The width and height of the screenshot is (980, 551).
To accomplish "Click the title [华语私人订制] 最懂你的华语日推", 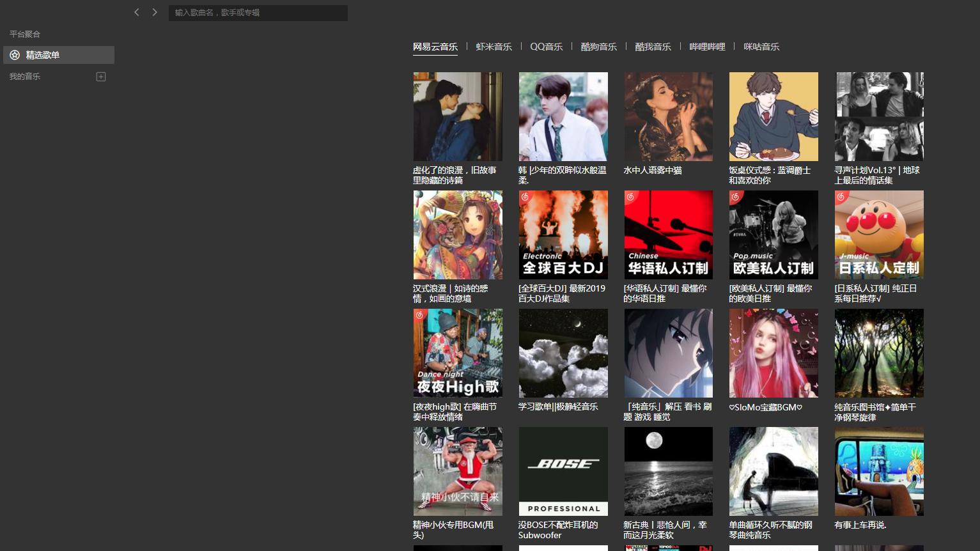I will [665, 293].
